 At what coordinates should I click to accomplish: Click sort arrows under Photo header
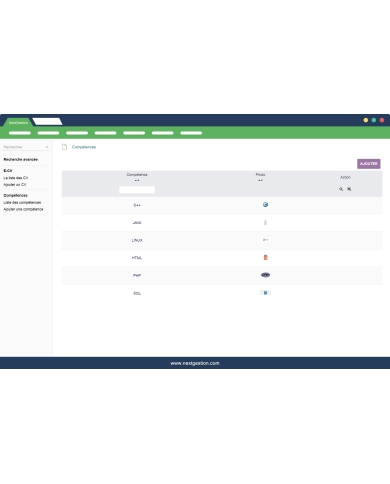(260, 180)
